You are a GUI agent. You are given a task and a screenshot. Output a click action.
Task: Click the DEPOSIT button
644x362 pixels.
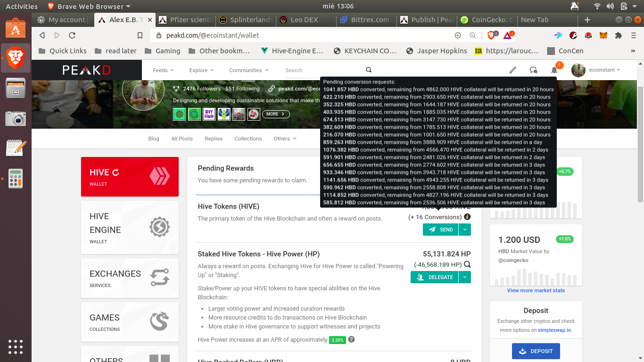536,351
